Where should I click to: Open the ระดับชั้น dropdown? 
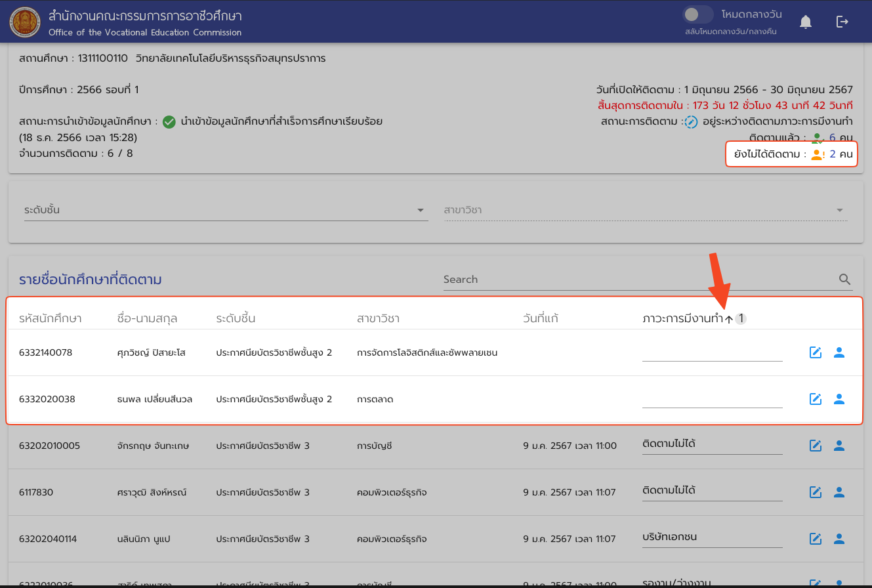[226, 210]
